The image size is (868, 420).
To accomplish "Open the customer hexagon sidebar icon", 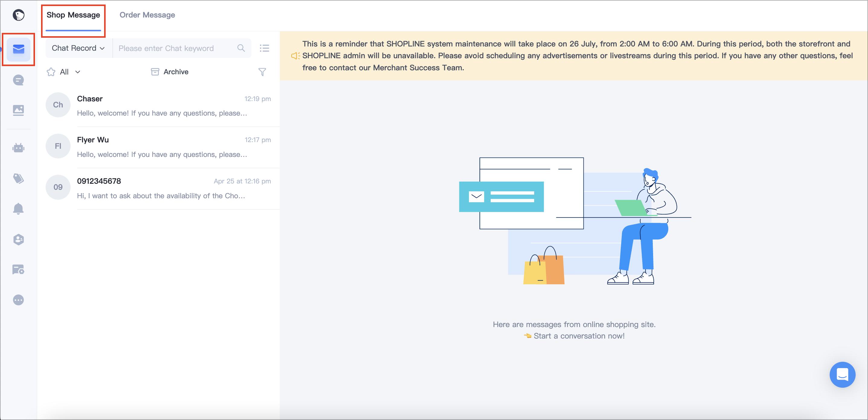I will (18, 240).
